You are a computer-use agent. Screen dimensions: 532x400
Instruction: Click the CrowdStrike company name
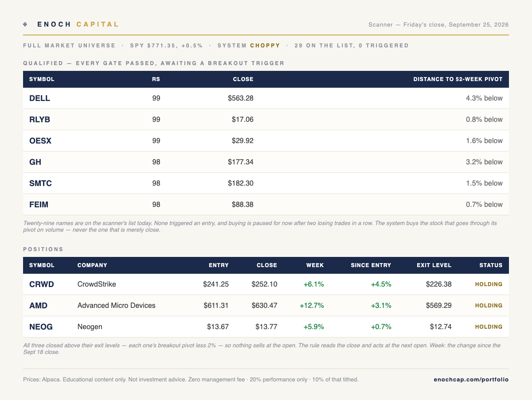pos(97,284)
